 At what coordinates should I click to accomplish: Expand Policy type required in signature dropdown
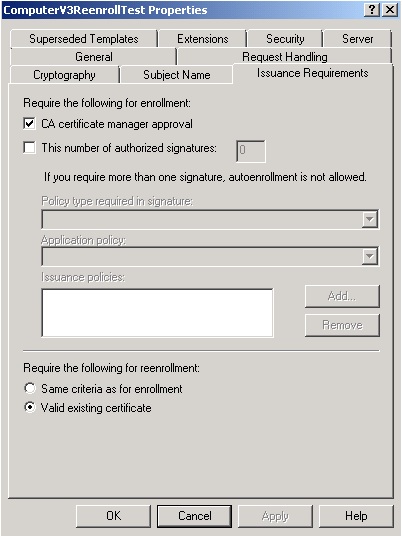pos(370,219)
